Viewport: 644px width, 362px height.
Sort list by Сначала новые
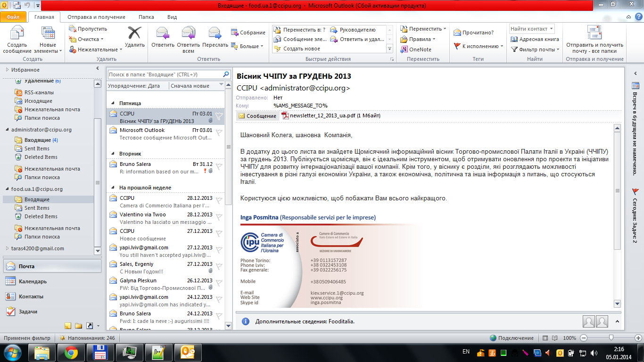tap(197, 86)
